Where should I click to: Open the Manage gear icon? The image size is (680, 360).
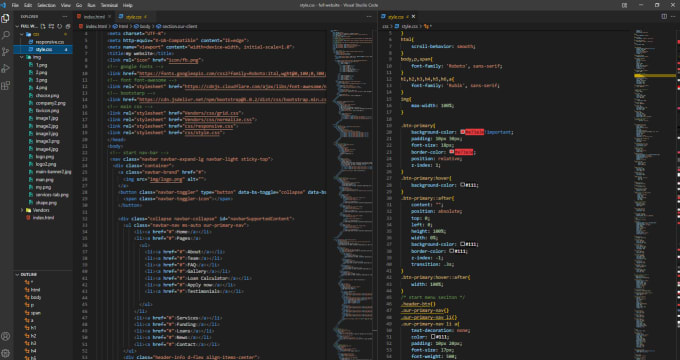6,353
